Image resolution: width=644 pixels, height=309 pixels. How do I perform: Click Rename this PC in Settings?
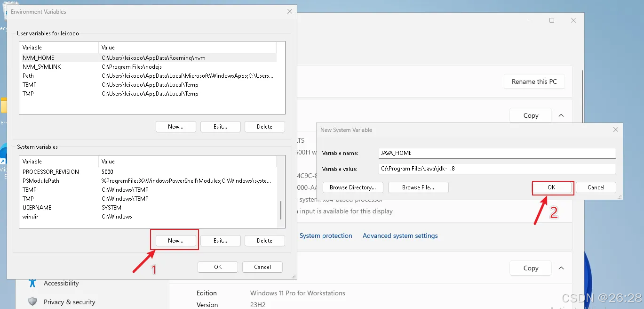(x=534, y=81)
